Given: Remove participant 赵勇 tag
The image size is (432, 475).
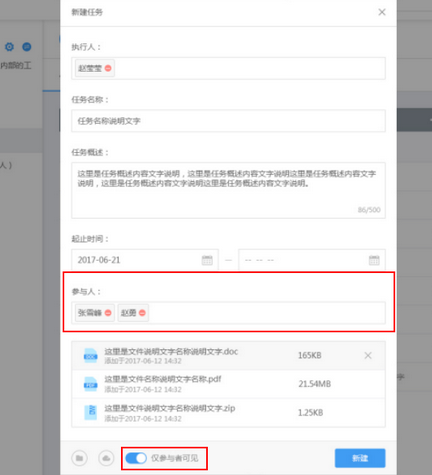Looking at the screenshot, I should (x=142, y=313).
